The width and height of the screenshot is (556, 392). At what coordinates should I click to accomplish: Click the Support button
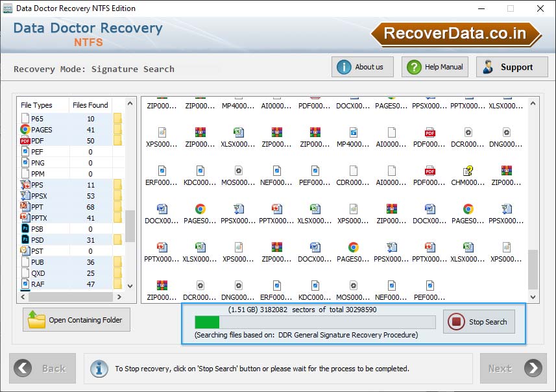pyautogui.click(x=512, y=67)
